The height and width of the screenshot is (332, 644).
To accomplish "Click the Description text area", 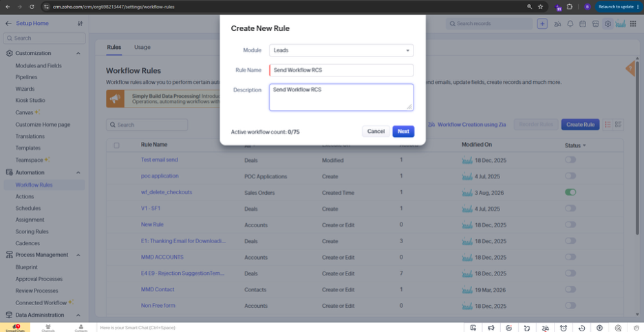I will tap(341, 98).
